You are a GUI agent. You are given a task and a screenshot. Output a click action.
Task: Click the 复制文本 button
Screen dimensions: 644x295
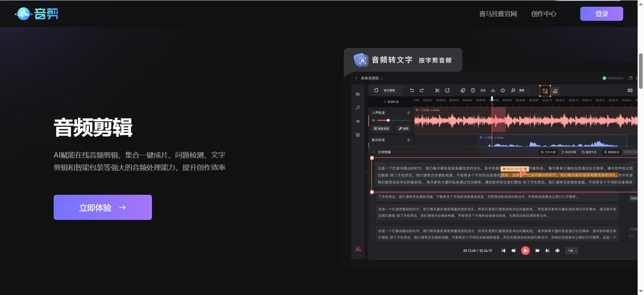pos(589,152)
